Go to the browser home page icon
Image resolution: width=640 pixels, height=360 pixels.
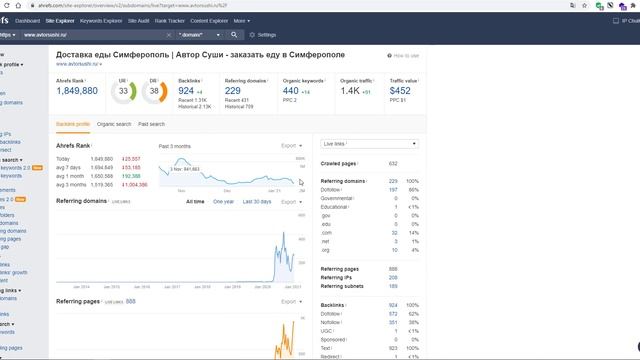pos(18,6)
